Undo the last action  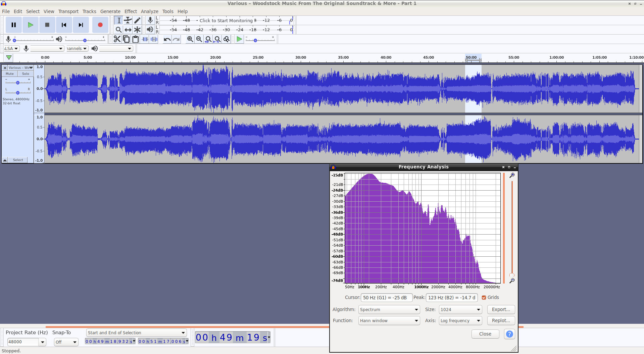[167, 39]
